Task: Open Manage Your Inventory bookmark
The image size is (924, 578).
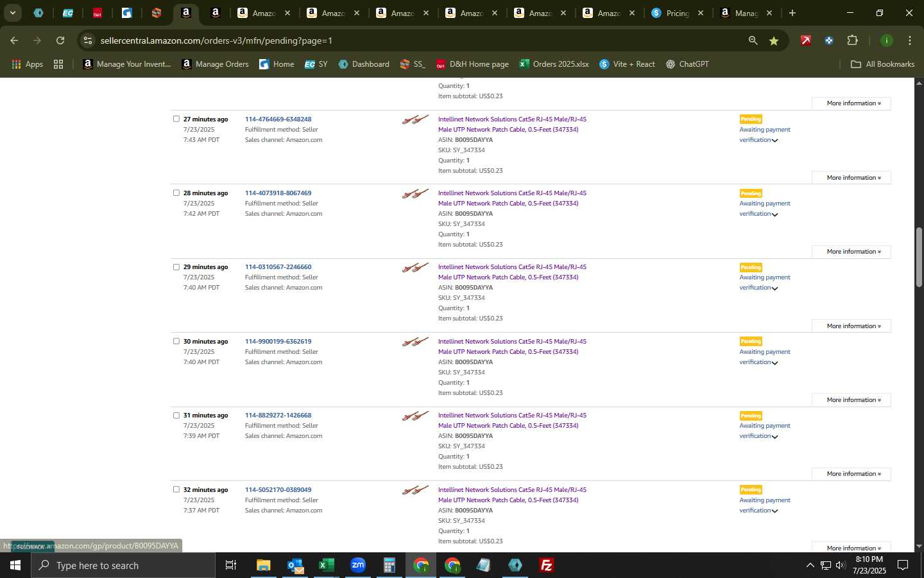Action: pyautogui.click(x=127, y=64)
